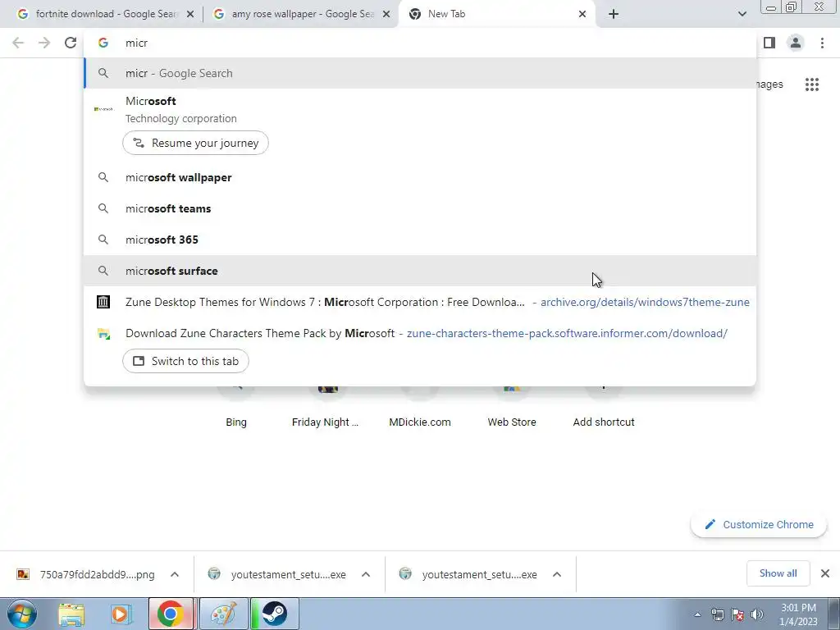Select the micr - Google Search suggestion
This screenshot has height=630, width=840.
tap(420, 73)
